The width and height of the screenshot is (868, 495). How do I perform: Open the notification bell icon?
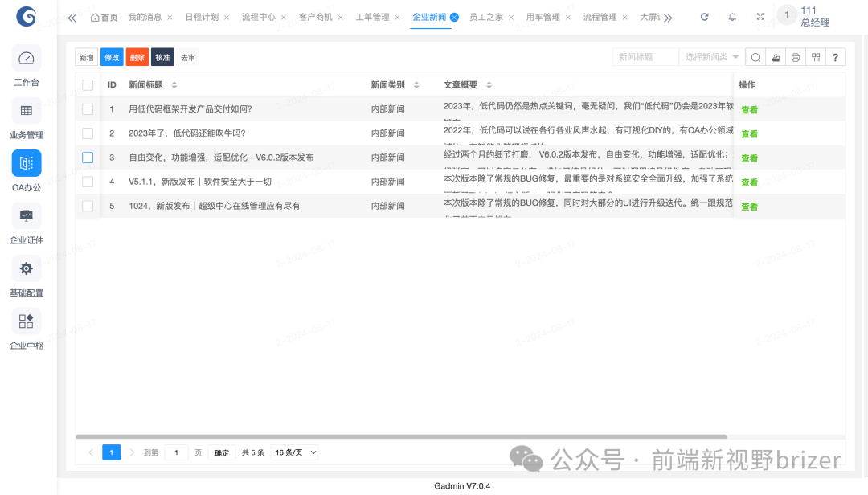pyautogui.click(x=731, y=16)
